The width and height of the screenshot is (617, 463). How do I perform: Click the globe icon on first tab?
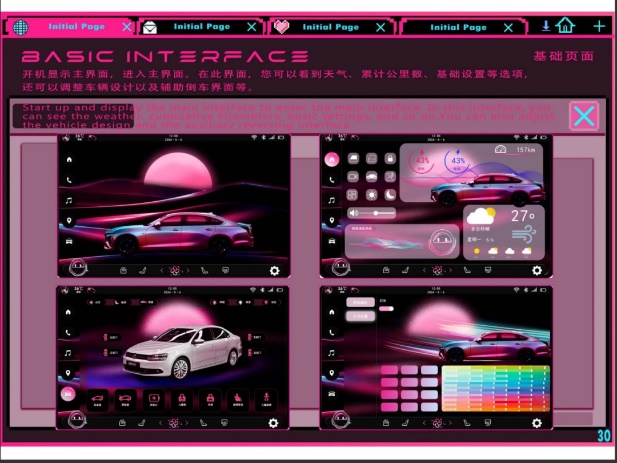click(20, 27)
